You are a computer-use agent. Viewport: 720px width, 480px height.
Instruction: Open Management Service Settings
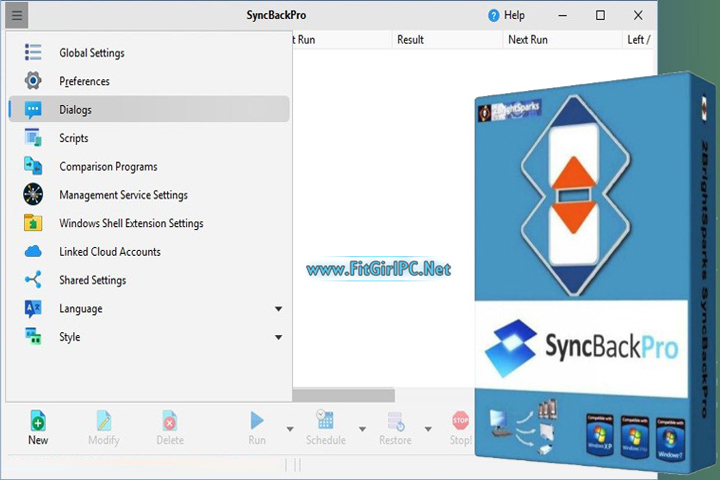[x=123, y=195]
